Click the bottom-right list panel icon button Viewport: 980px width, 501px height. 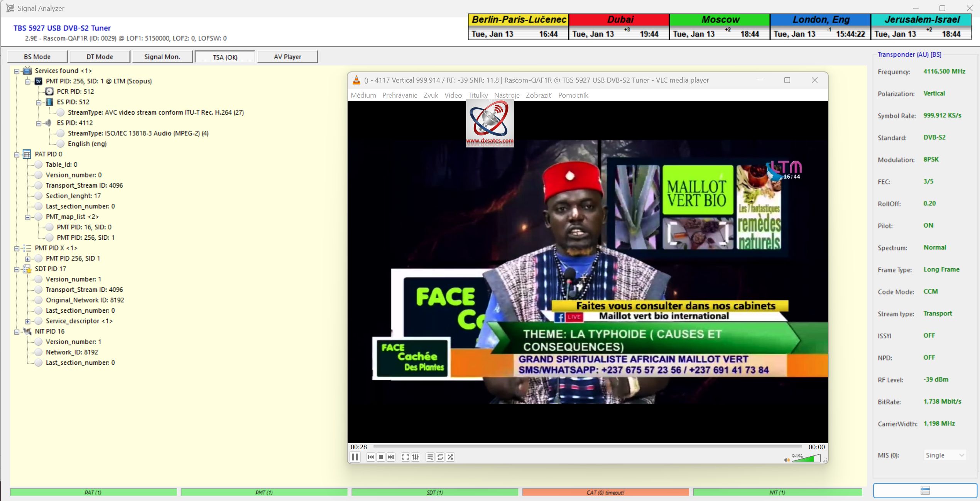pos(925,491)
